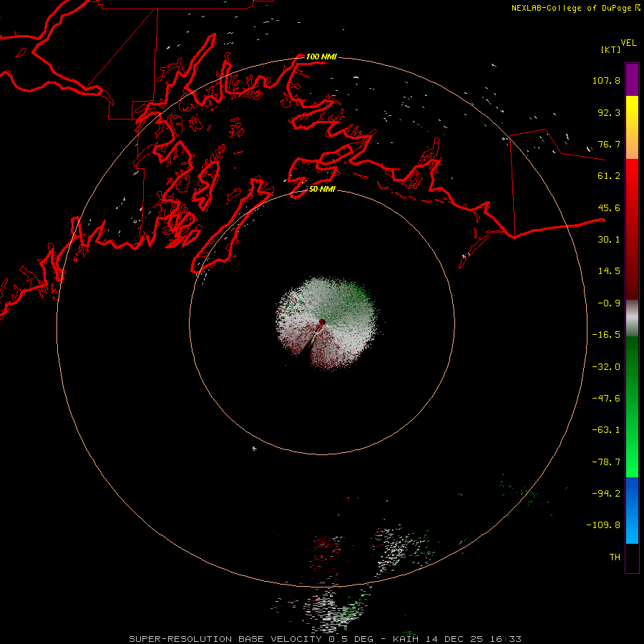Screen dimensions: 644x644
Task: Click the -32.0 legend value
Action: point(606,367)
